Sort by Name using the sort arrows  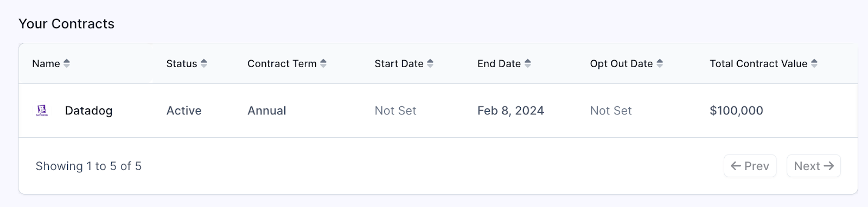click(67, 63)
